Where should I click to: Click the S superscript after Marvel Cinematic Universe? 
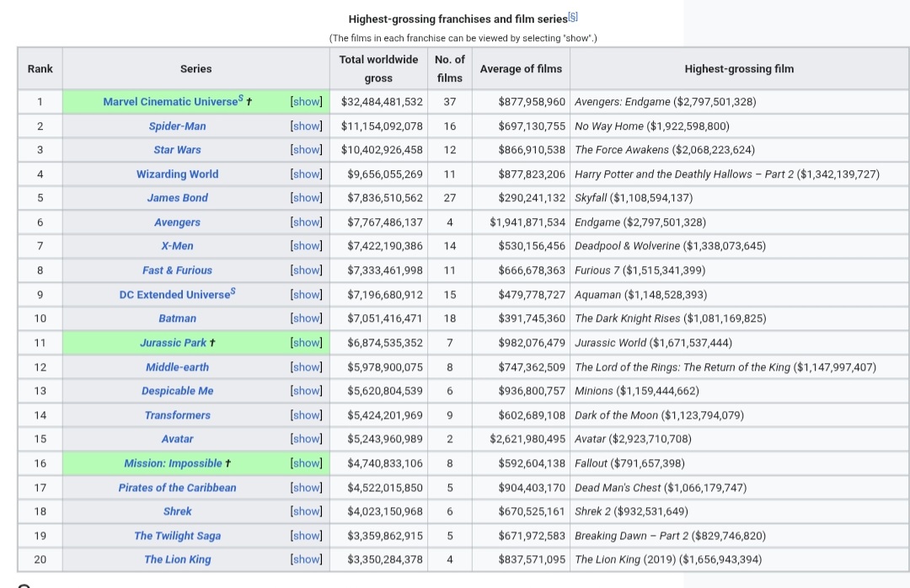(241, 98)
